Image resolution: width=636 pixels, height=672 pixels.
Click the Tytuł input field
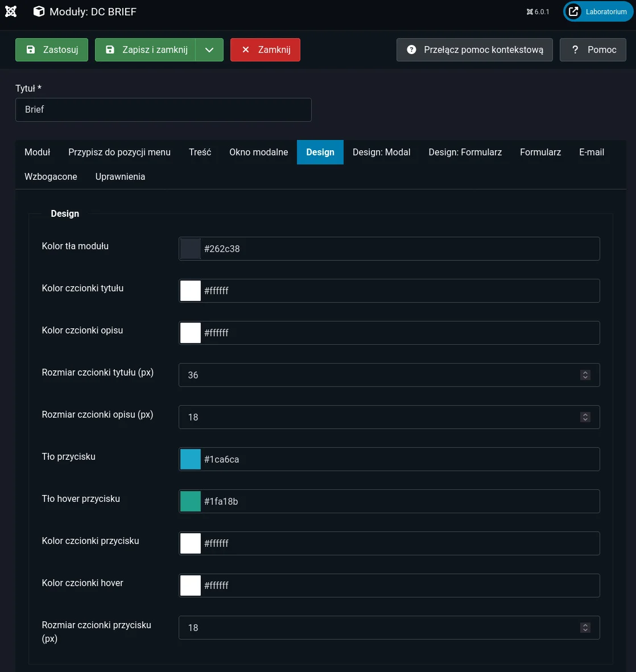pos(163,110)
